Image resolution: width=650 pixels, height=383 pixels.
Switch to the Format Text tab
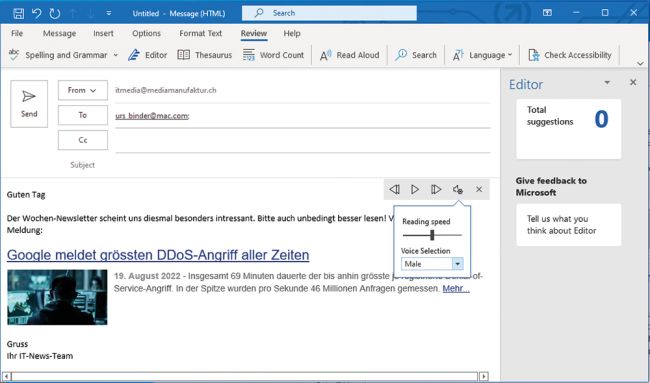pos(201,33)
